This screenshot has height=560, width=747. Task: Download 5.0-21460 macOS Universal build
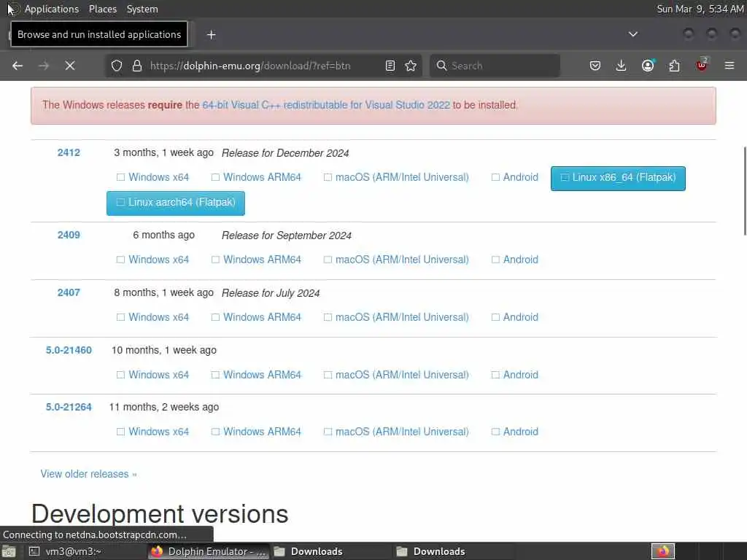pos(396,375)
